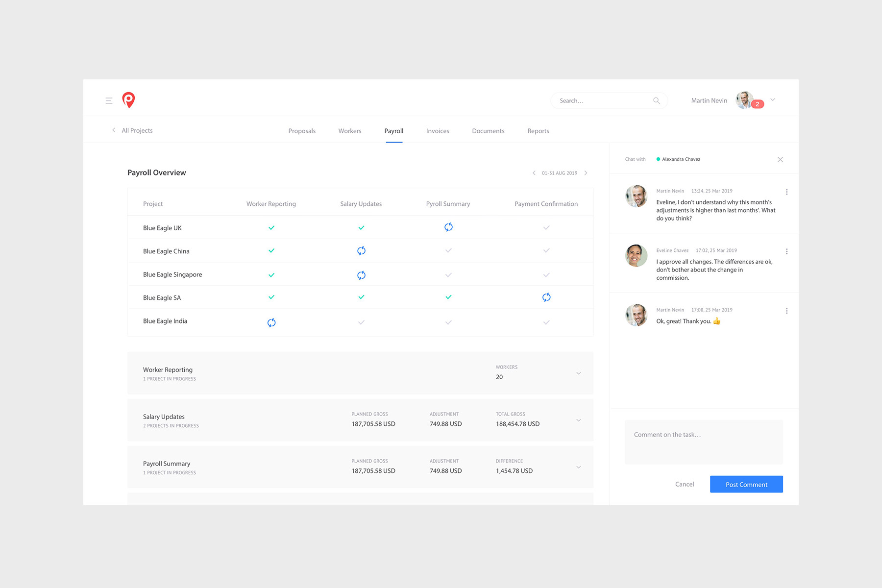Open options for Martin Nevin's 13:24 message
Viewport: 882px width, 588px height.
coord(787,192)
